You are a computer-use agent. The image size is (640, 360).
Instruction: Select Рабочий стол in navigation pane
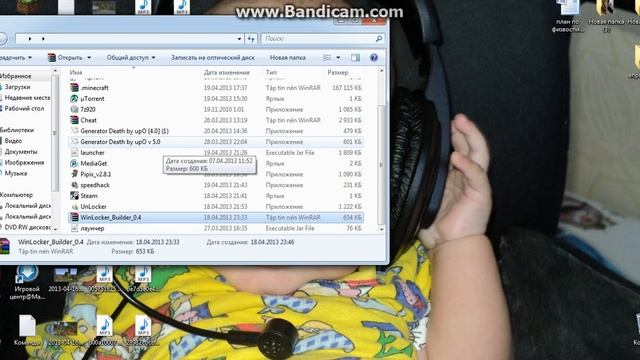coord(24,109)
